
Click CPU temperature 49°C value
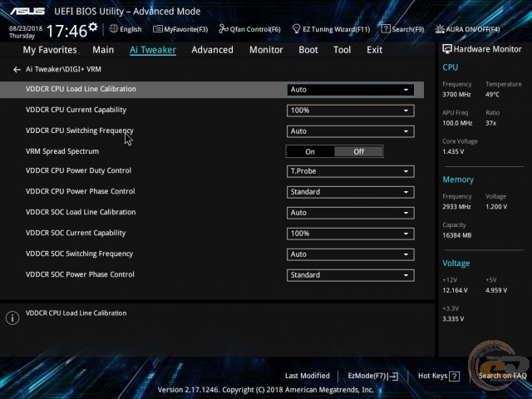point(492,95)
